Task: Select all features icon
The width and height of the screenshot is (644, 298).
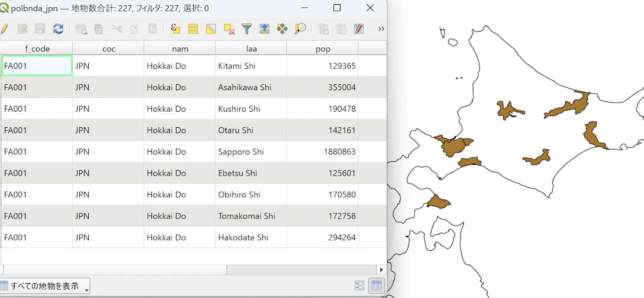Action: [193, 29]
